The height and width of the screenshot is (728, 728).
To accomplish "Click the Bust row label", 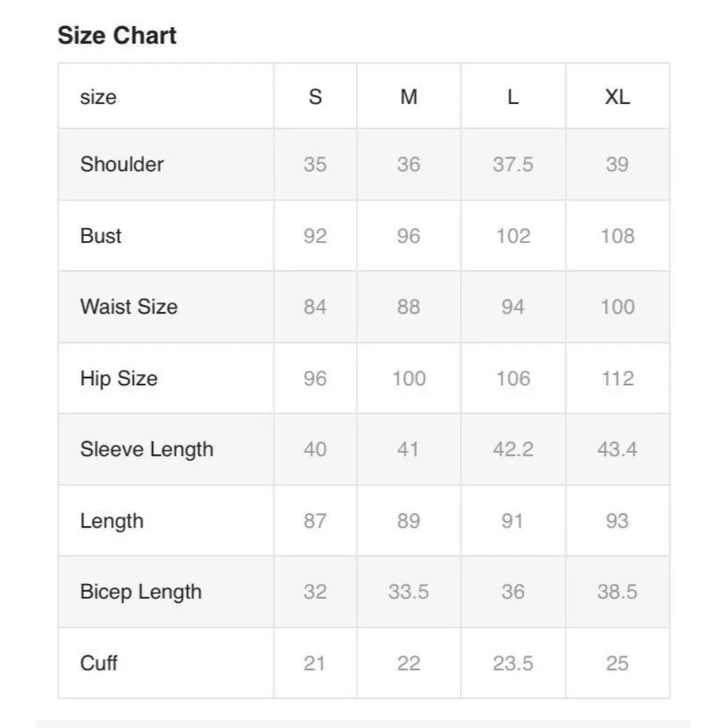I will click(101, 236).
